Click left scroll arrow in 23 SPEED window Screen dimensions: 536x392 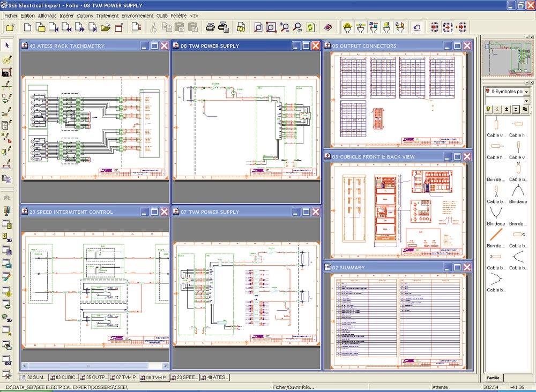(x=25, y=366)
